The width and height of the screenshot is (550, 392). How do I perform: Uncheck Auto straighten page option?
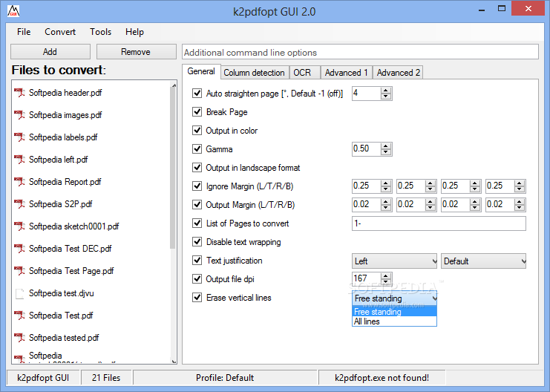[197, 94]
